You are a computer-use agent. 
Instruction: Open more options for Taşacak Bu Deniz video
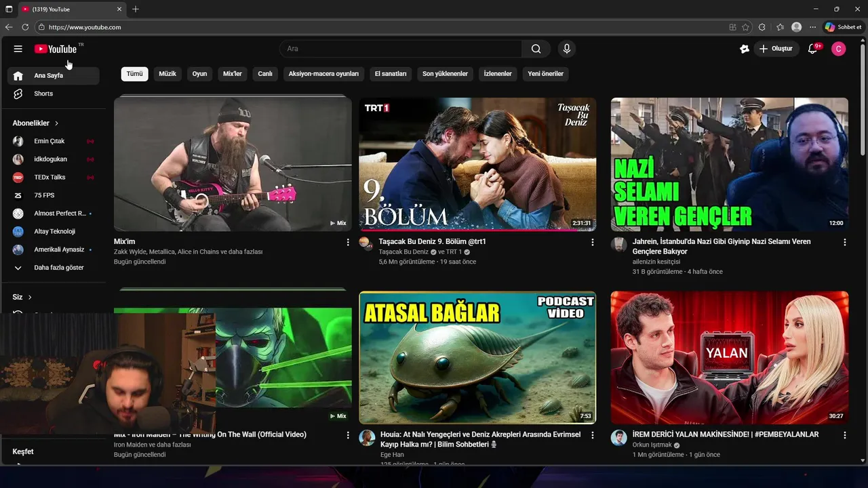tap(593, 242)
